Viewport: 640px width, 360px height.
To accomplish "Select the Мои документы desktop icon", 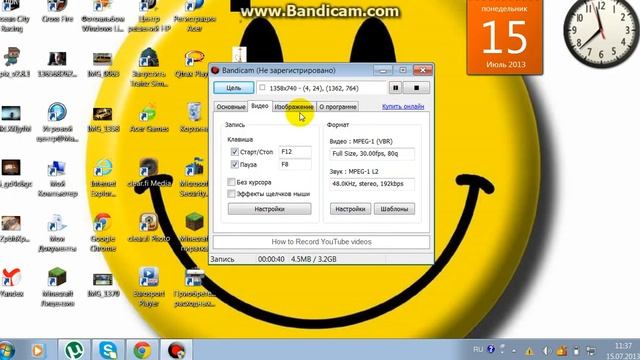I will tap(57, 233).
